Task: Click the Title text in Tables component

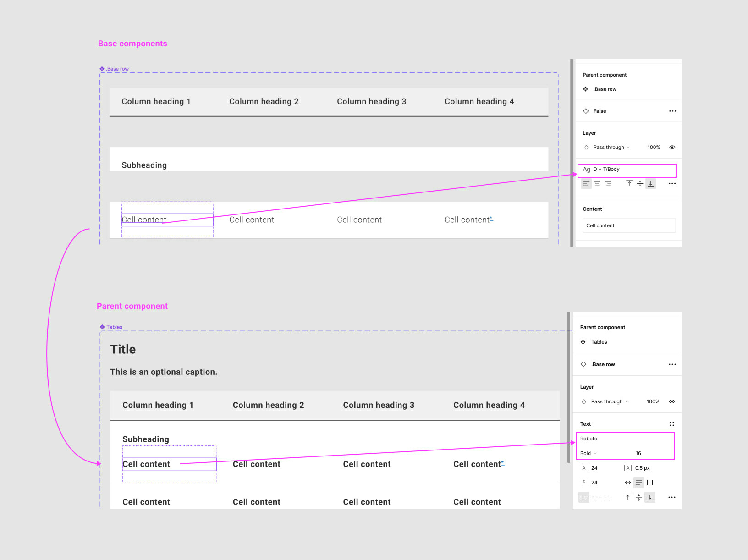Action: pos(123,349)
